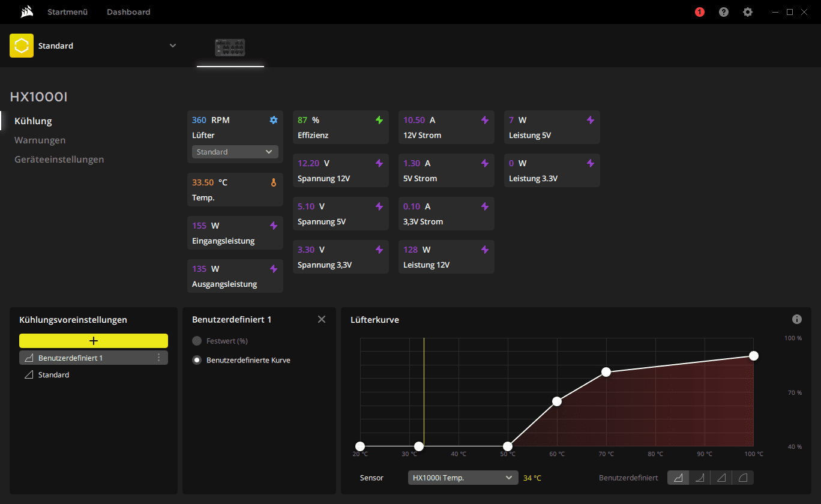The width and height of the screenshot is (821, 504).
Task: Click the Lüfterkurve info icon
Action: [797, 319]
